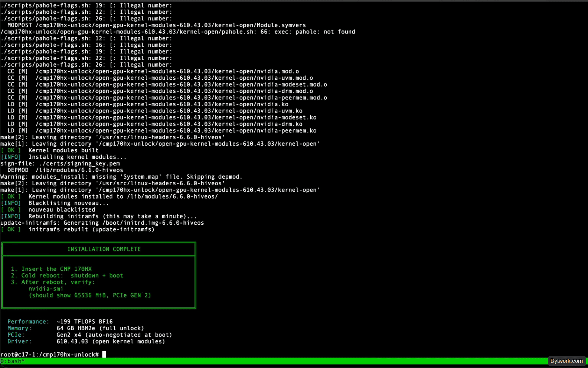
Task: Click the '~199 TFLOPS BF16' value
Action: click(85, 322)
